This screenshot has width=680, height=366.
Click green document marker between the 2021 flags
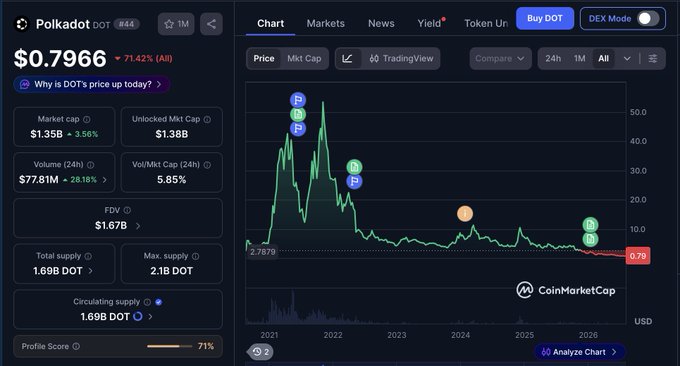pos(298,114)
